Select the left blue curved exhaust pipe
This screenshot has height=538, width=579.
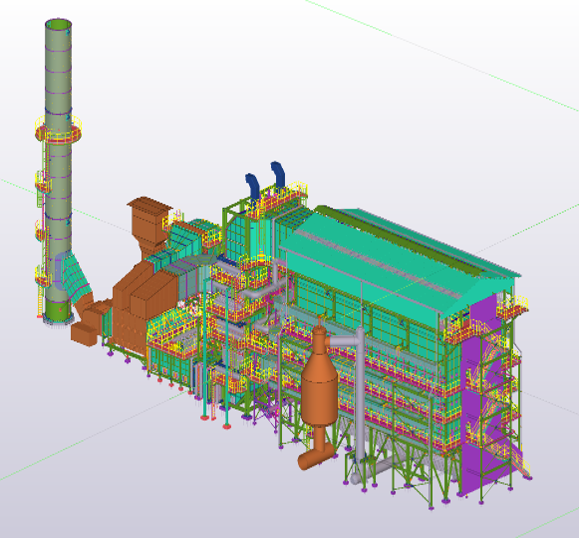252,186
